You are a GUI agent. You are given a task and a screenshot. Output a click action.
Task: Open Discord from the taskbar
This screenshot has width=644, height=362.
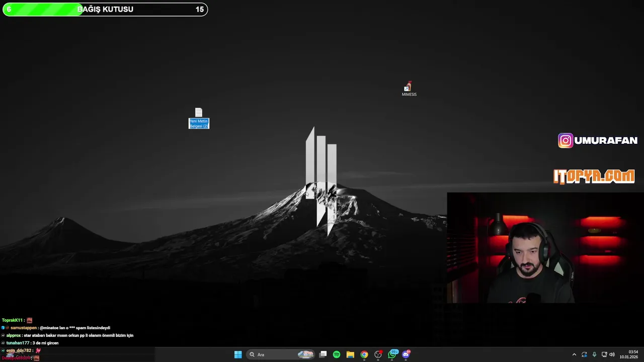coord(406,354)
